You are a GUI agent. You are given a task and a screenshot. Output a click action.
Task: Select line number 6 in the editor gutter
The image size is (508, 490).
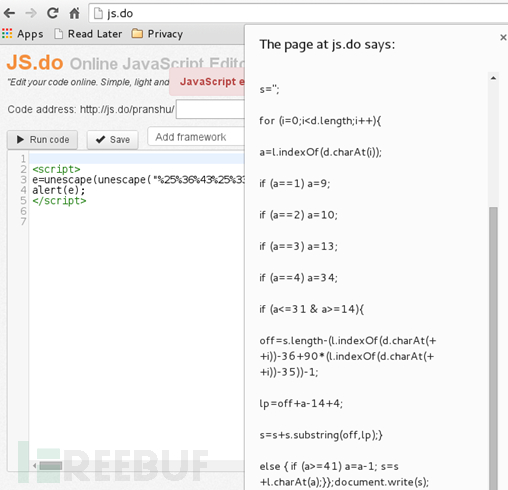(x=23, y=211)
